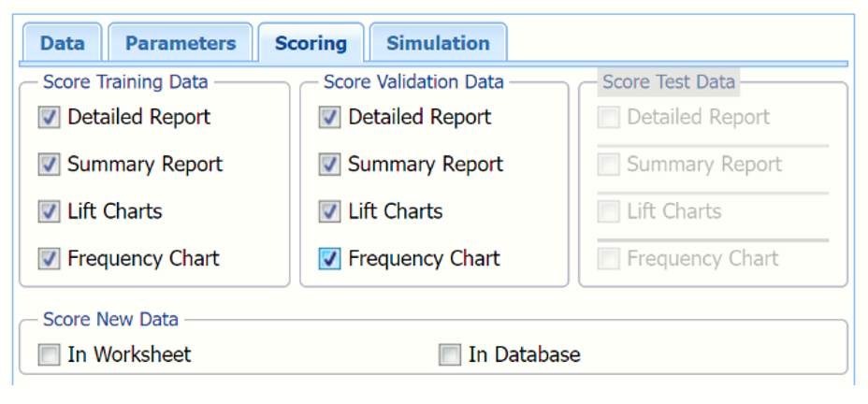868x404 pixels.
Task: Uncheck Validation Data Frequency Chart
Action: (329, 258)
